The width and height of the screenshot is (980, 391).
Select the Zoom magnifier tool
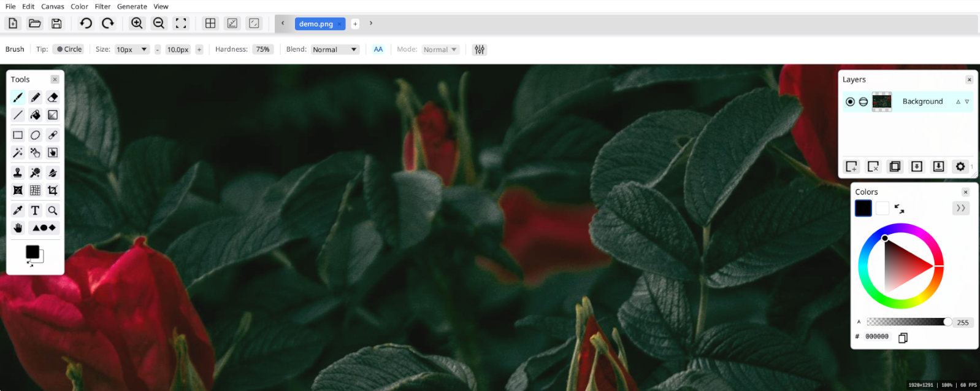pyautogui.click(x=53, y=211)
